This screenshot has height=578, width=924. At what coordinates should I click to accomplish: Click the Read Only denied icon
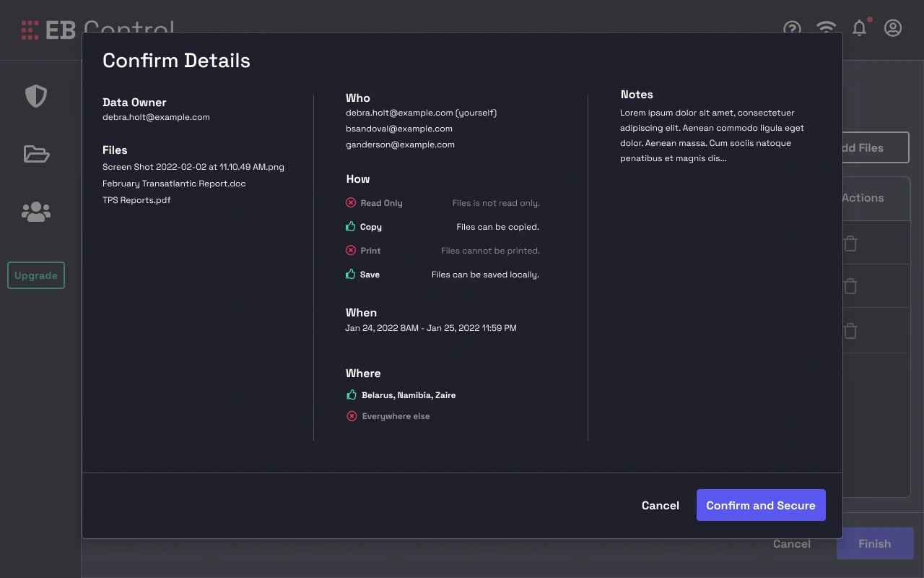(x=351, y=203)
